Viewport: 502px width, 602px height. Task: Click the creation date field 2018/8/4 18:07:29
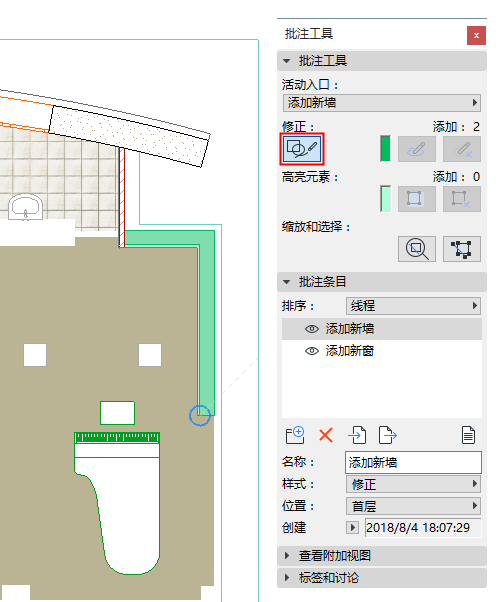coord(423,528)
